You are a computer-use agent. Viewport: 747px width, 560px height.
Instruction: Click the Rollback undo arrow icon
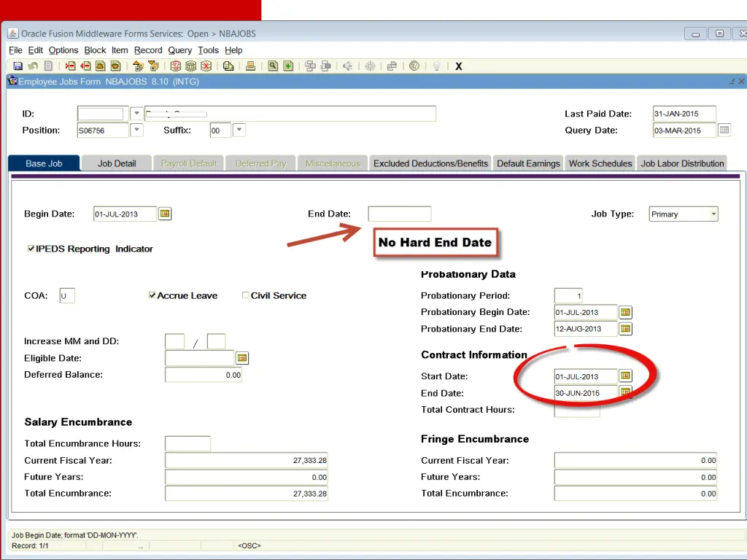click(33, 66)
